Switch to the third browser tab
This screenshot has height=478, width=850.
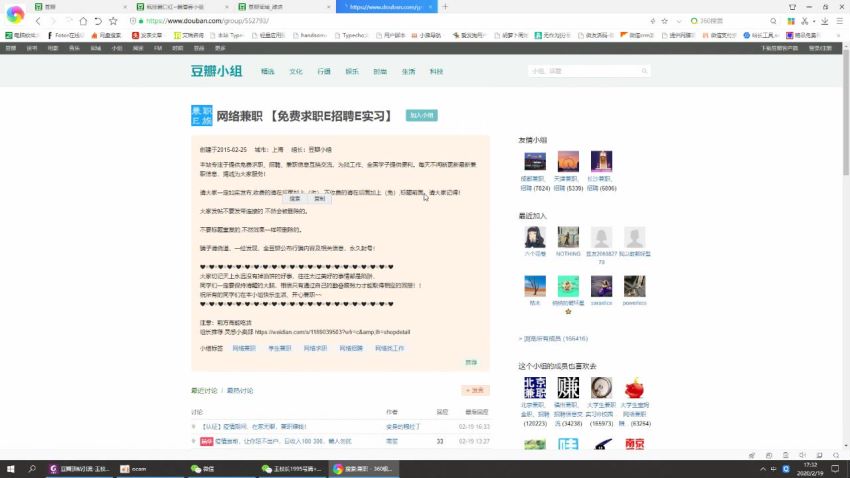(x=284, y=7)
